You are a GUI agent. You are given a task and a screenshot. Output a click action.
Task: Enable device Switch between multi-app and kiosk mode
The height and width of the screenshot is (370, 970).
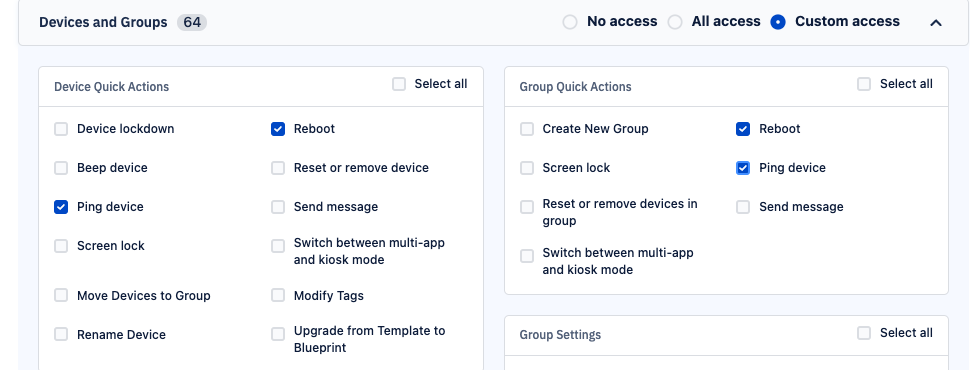click(x=278, y=246)
